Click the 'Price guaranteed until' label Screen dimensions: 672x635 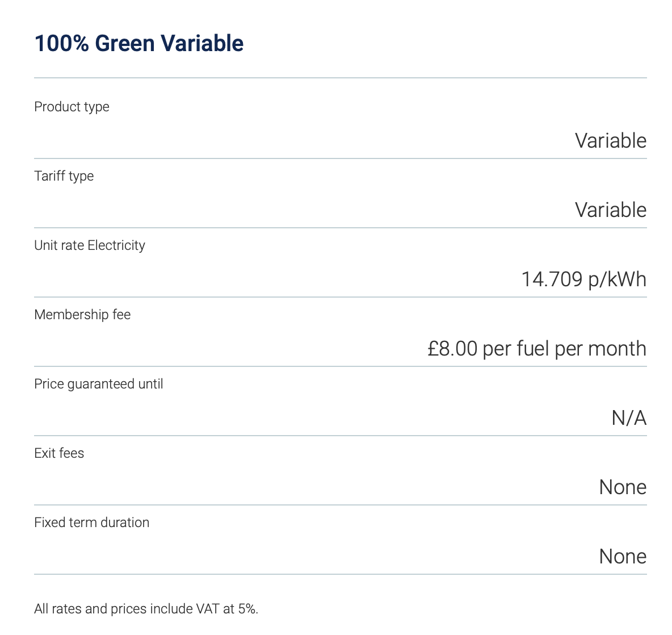click(99, 384)
